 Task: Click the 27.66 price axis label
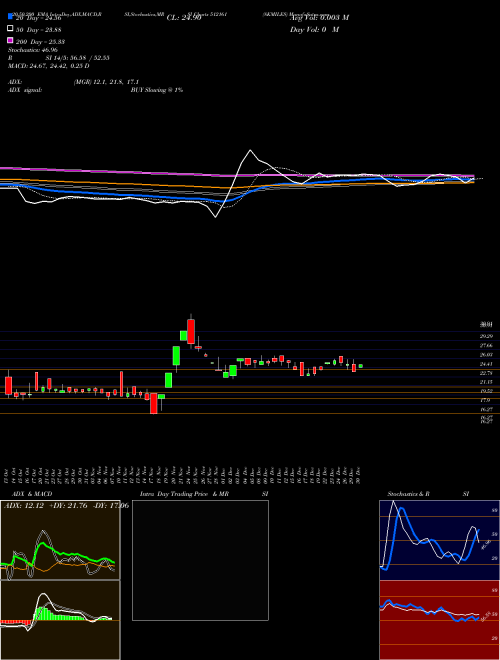[486, 345]
